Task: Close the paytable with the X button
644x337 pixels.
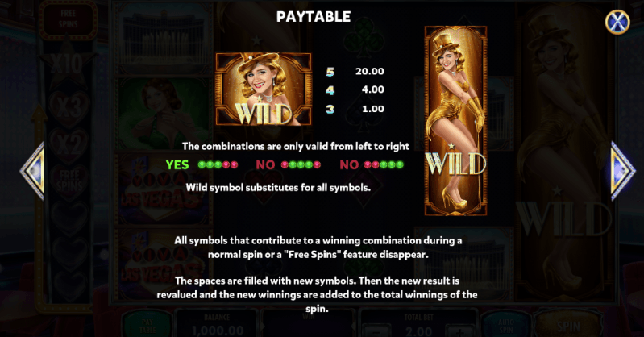Action: point(617,22)
